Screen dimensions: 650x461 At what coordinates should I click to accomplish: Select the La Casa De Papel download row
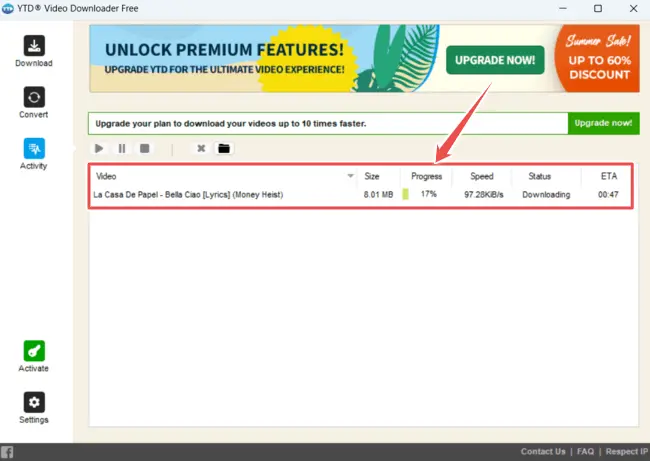pos(360,194)
